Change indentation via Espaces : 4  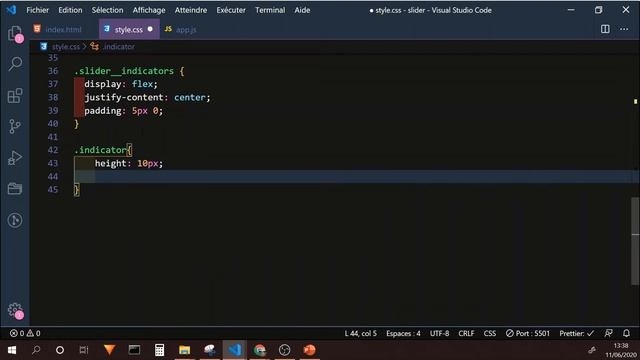point(403,333)
